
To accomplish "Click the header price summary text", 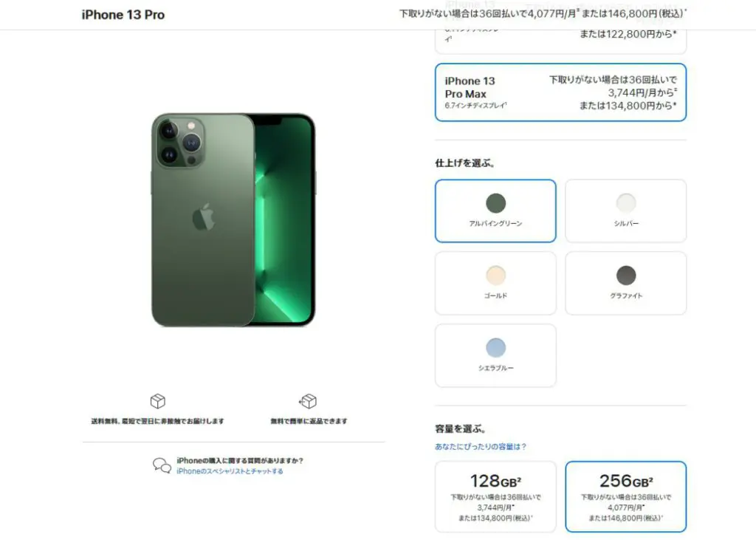I will [x=543, y=13].
